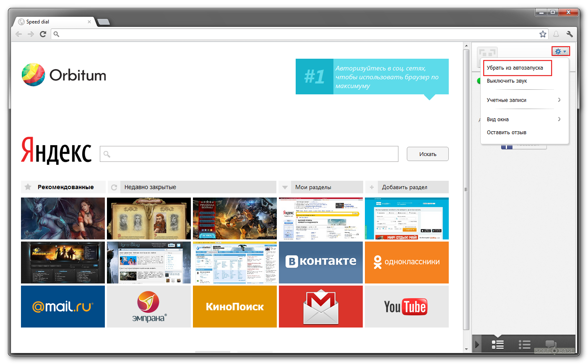Bookmark this page with the star icon
The height and width of the screenshot is (364, 588).
tap(543, 34)
